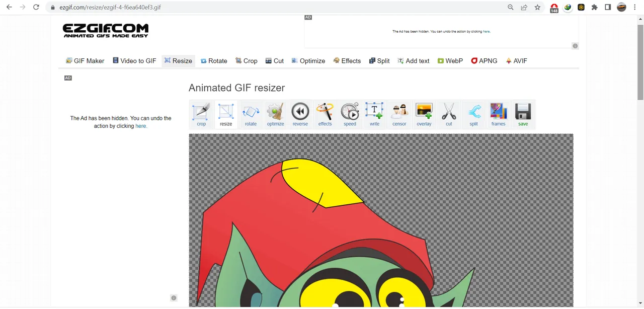Save the GIF with save icon
The image size is (644, 309).
[x=523, y=114]
